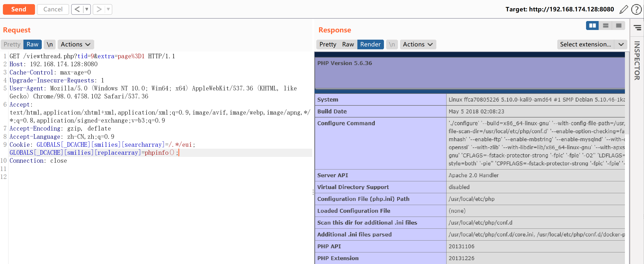Switch to top-bottom stacked layout icon
This screenshot has width=644, height=264.
pyautogui.click(x=605, y=26)
